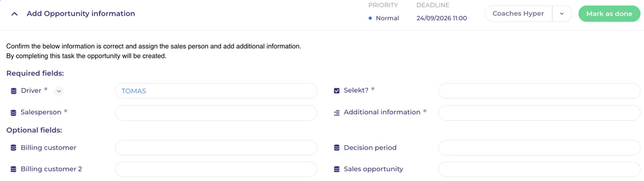Screen dimensions: 644x181
Task: Click the Salesperson input field
Action: [x=216, y=113]
